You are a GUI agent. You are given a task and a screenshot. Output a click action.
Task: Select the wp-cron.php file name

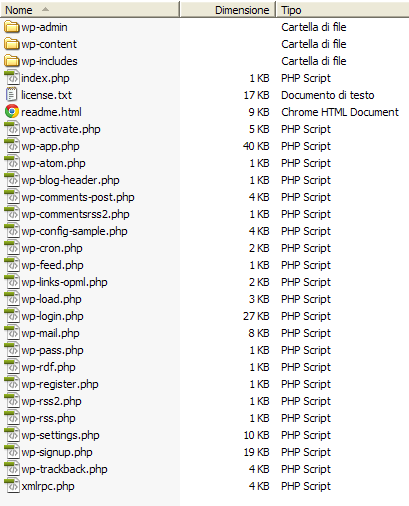tap(52, 248)
